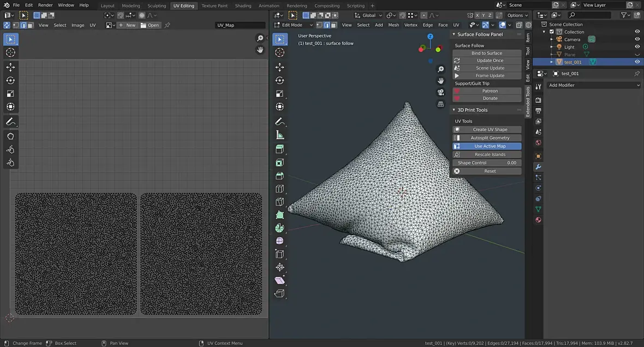
Task: Open the Render menu
Action: pyautogui.click(x=45, y=5)
